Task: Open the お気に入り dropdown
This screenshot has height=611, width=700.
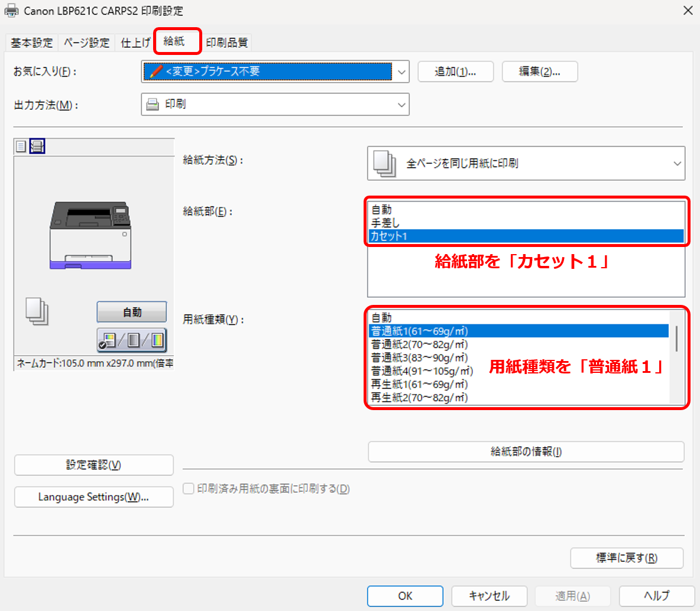Action: pos(276,71)
